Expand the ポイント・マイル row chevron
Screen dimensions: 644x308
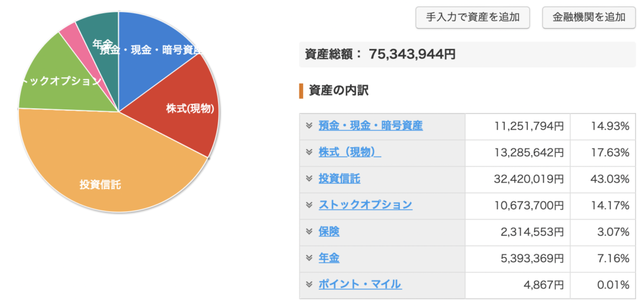309,284
